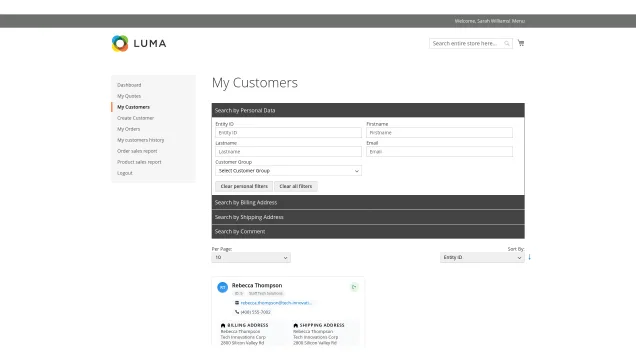Open Product sales report in the sidebar
Viewport: 640px width, 360px height.
tap(139, 162)
